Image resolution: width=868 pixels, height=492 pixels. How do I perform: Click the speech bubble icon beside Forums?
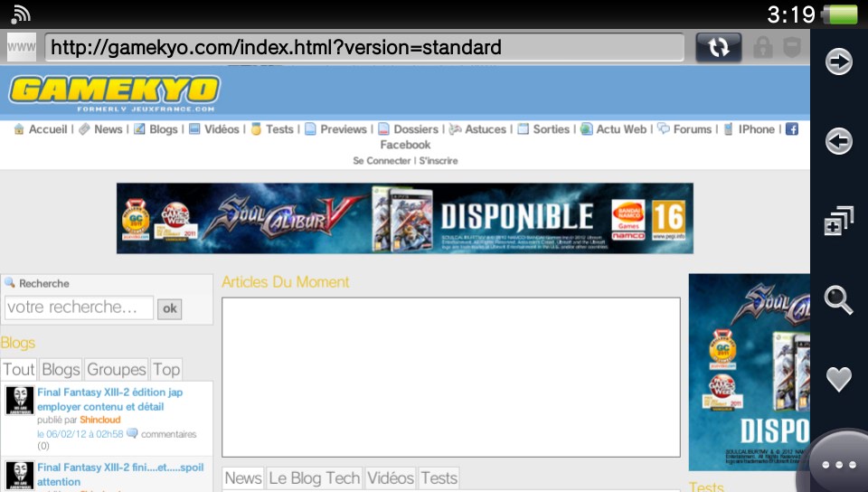click(663, 129)
